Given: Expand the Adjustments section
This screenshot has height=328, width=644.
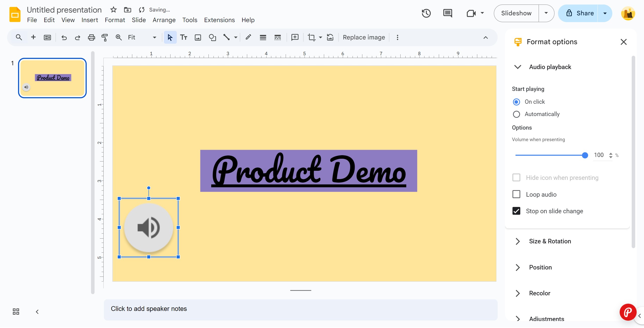Looking at the screenshot, I should 518,319.
